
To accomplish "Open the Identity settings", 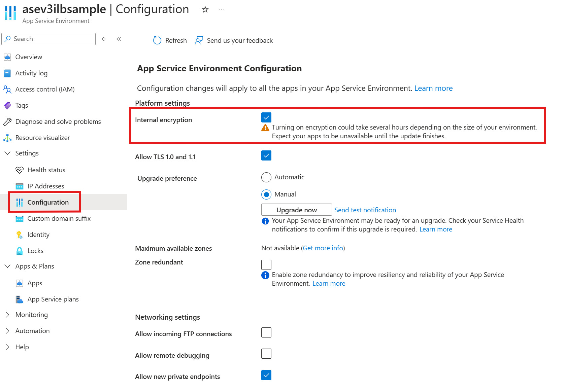I will click(x=38, y=235).
